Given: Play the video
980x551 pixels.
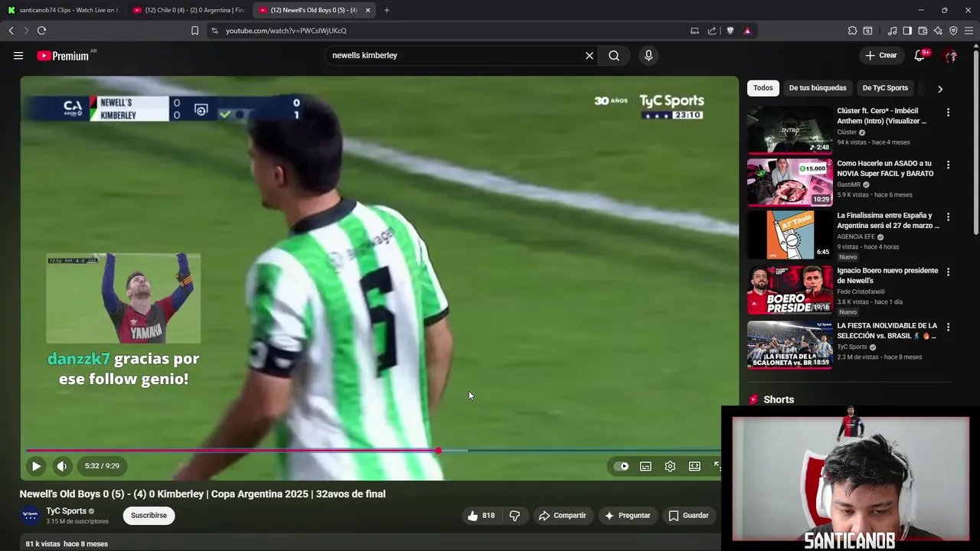Looking at the screenshot, I should (x=36, y=466).
